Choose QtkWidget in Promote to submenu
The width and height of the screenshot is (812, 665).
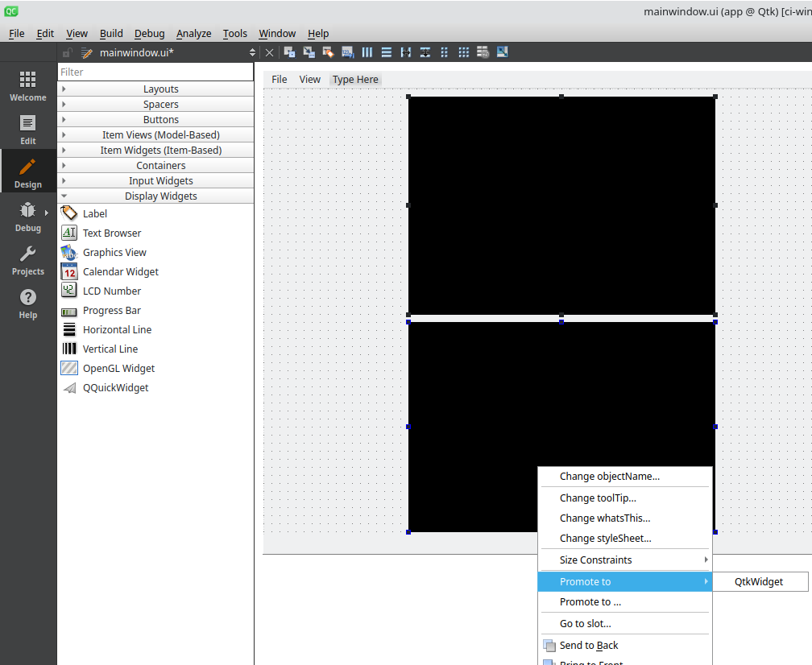point(758,581)
